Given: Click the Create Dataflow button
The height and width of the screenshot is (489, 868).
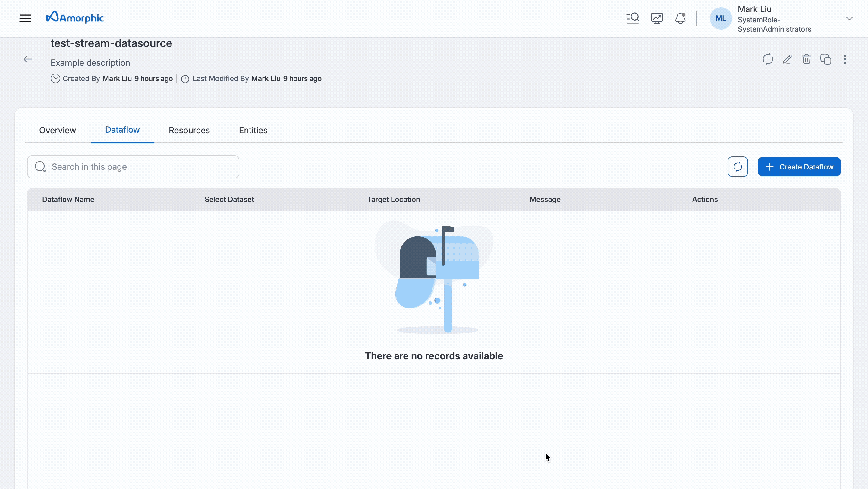Looking at the screenshot, I should point(799,166).
